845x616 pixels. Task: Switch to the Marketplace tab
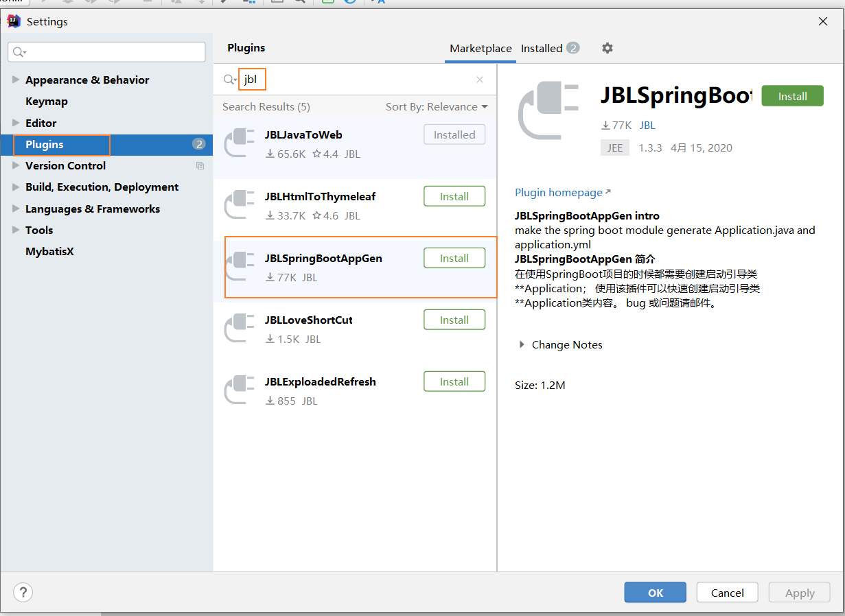coord(481,48)
